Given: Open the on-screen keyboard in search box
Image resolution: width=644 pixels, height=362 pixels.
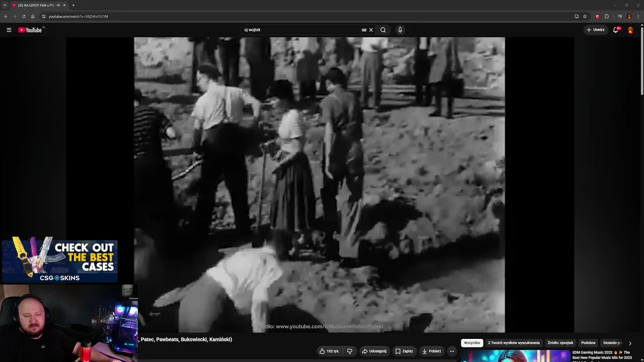Looking at the screenshot, I should click(364, 30).
